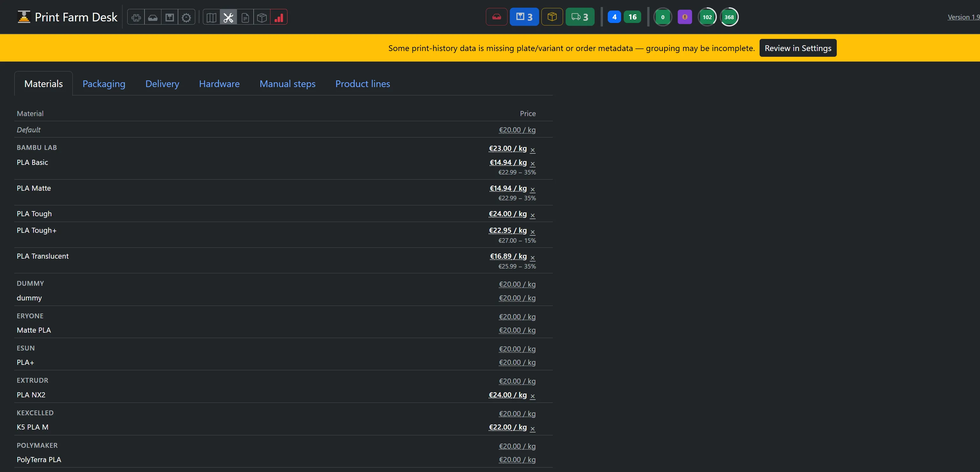Click the red inbox status badge
980x472 pixels.
pos(496,17)
